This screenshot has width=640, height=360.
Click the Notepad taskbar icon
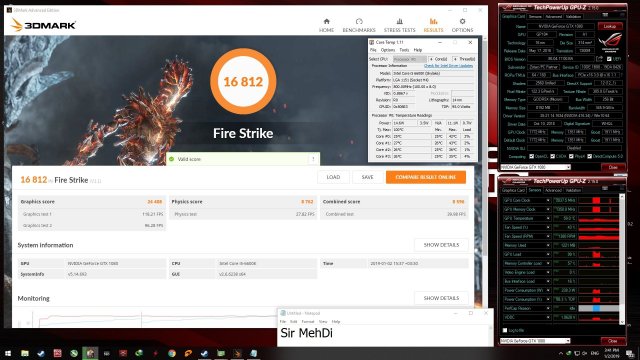pyautogui.click(x=253, y=353)
